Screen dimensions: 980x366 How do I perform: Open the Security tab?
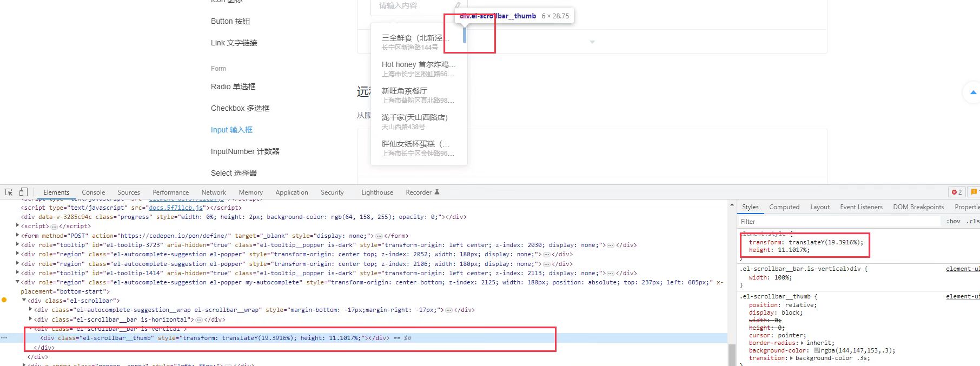[x=332, y=192]
